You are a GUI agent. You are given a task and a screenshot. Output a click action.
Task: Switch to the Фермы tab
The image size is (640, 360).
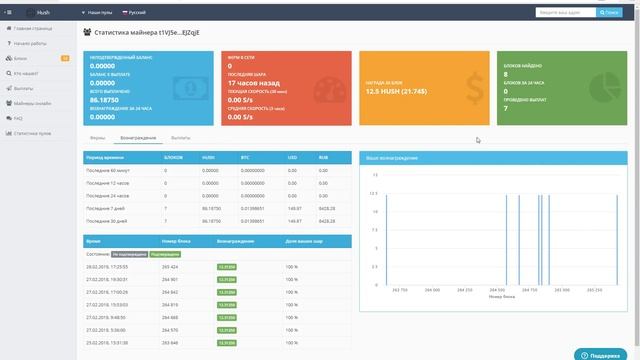(98, 138)
